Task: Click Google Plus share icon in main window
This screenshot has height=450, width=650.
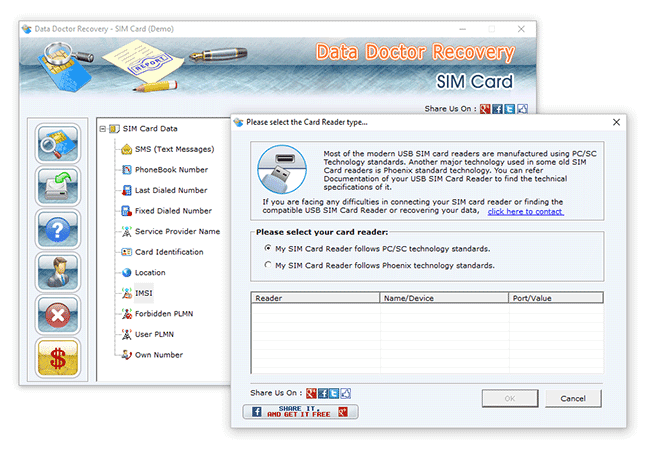Action: pyautogui.click(x=485, y=109)
